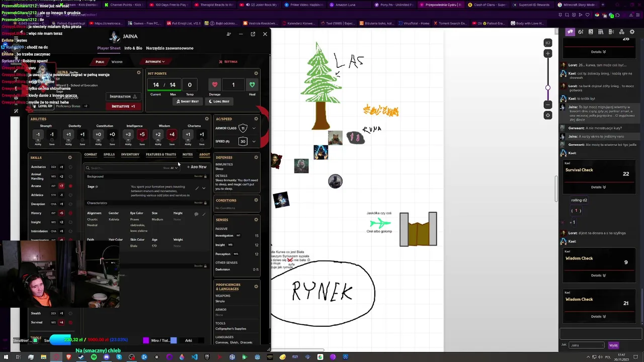This screenshot has width=644, height=362.
Task: Toggle Insight skill proficiency circle
Action: [x=70, y=222]
